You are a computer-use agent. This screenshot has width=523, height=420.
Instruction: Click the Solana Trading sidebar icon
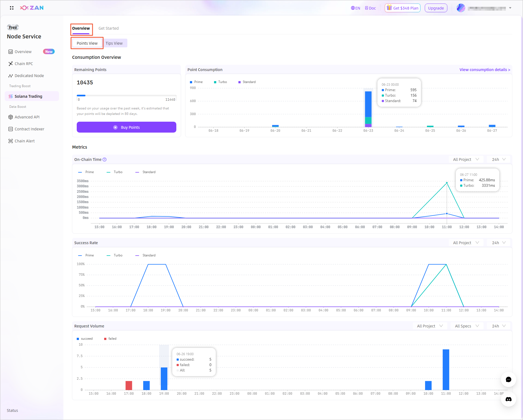[11, 96]
